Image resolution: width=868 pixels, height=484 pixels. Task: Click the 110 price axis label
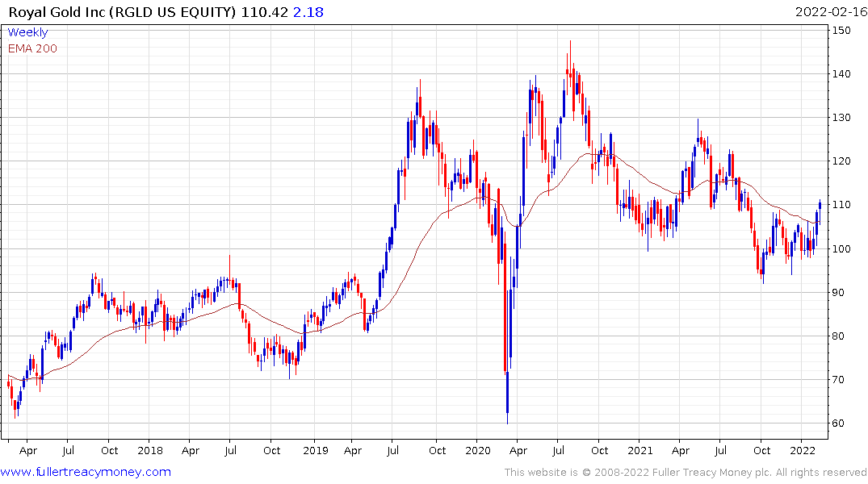click(841, 205)
